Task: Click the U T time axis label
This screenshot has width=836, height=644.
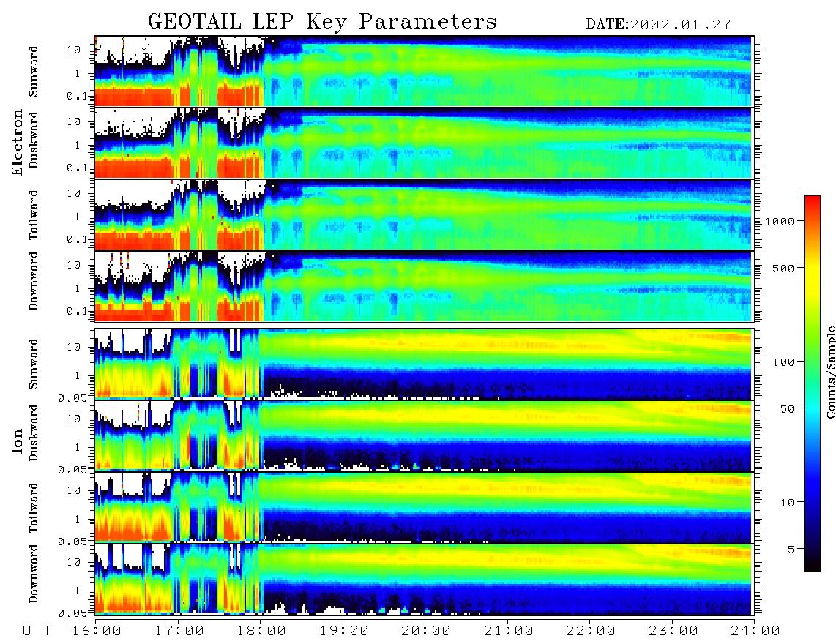Action: pyautogui.click(x=37, y=631)
